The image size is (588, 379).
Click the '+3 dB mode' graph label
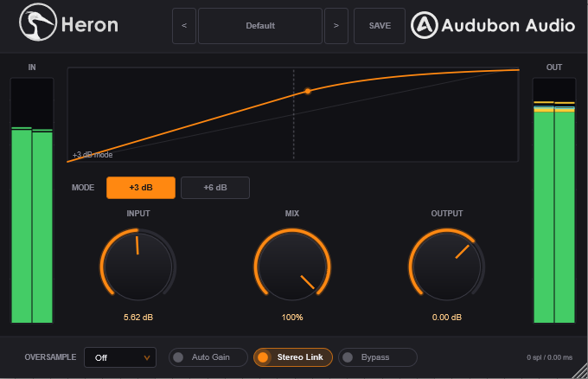[x=93, y=155]
